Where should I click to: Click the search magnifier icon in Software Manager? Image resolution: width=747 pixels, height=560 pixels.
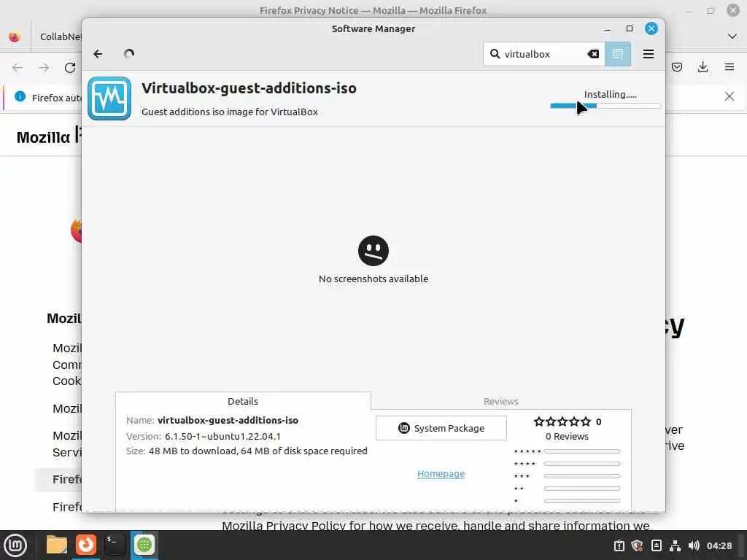pyautogui.click(x=495, y=54)
